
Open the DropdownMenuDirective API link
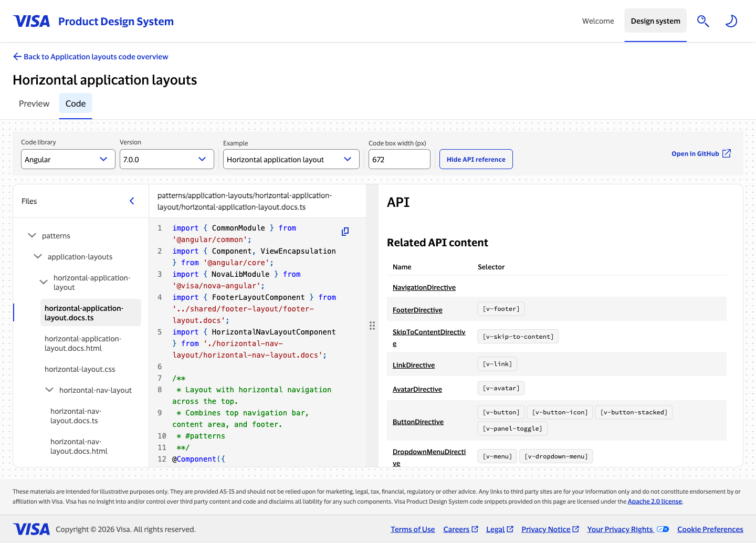429,457
